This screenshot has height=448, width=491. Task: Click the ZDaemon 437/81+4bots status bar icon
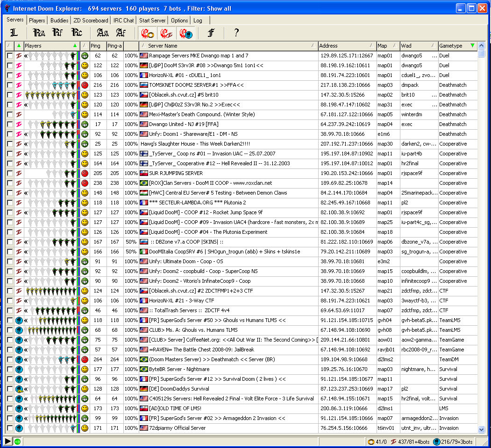pos(393,442)
